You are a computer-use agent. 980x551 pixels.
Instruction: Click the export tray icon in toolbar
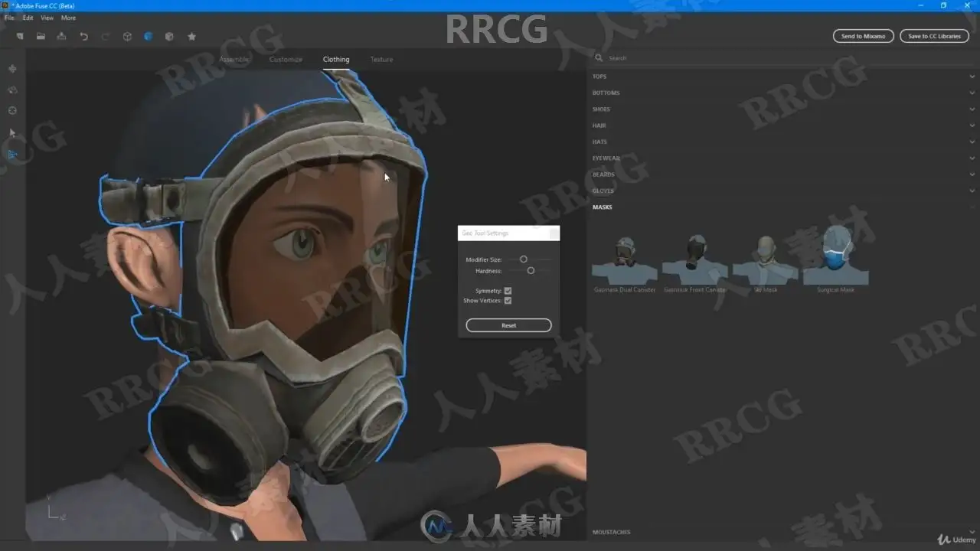point(61,36)
